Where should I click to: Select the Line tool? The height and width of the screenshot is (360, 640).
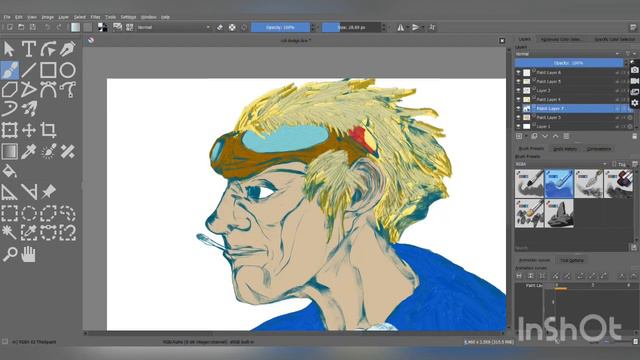(29, 70)
